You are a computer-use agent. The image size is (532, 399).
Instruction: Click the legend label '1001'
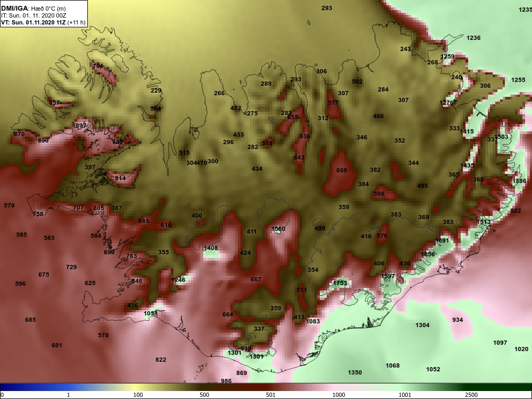[x=405, y=395]
